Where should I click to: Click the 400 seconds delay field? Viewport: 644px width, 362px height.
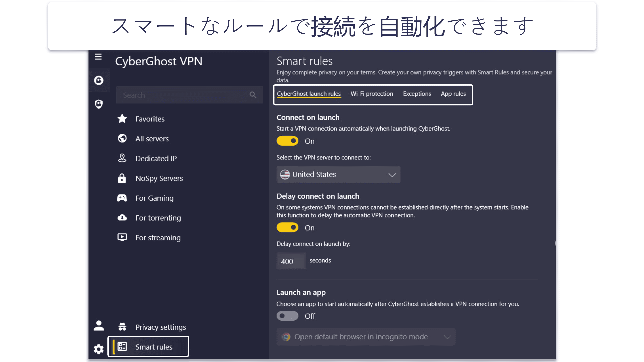[x=291, y=261]
